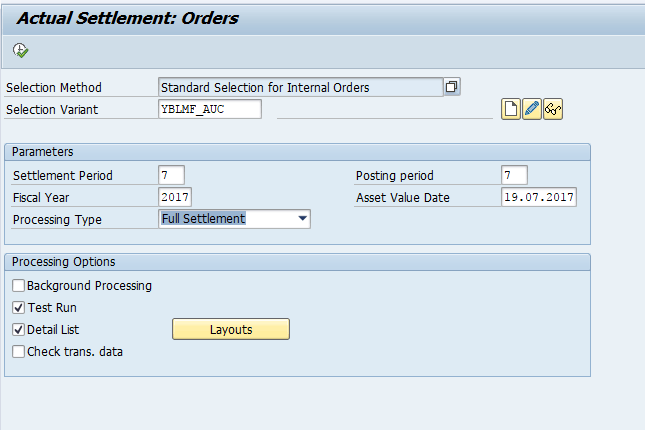
Task: Open Selection Method search help icon
Action: pos(452,87)
